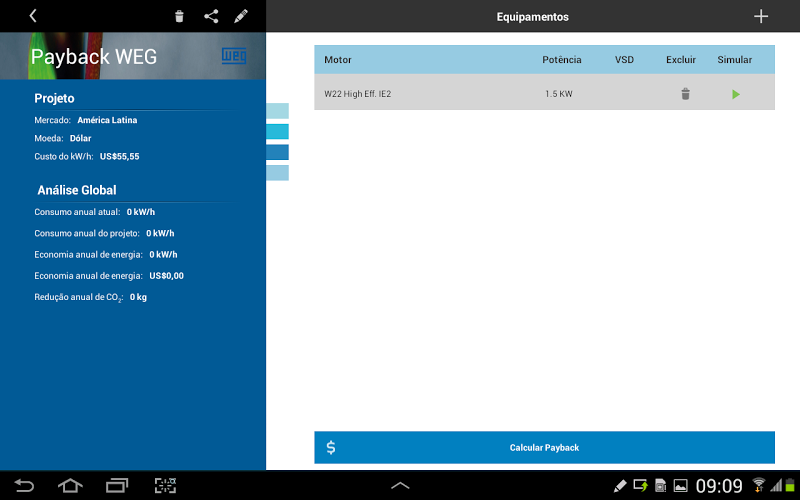Tap the battery indicator icon
Viewport: 800px width, 500px height.
790,485
